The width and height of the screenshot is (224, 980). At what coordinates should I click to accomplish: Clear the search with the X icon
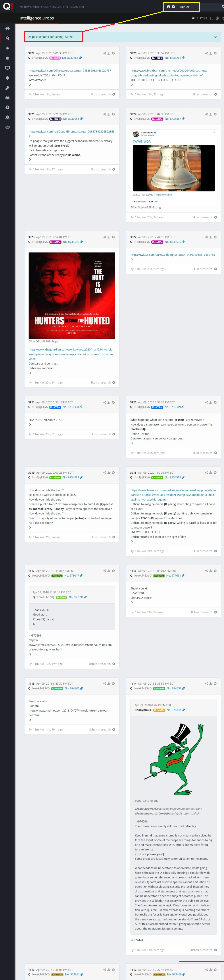(173, 7)
